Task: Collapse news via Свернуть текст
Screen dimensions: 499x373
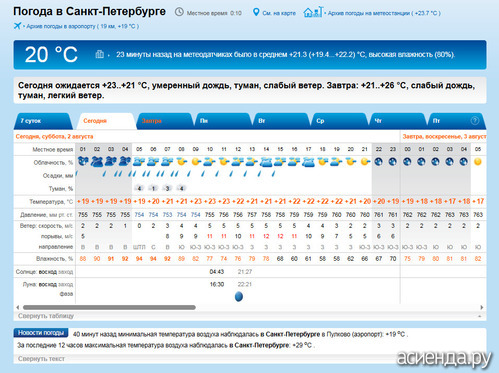Action: (x=41, y=359)
